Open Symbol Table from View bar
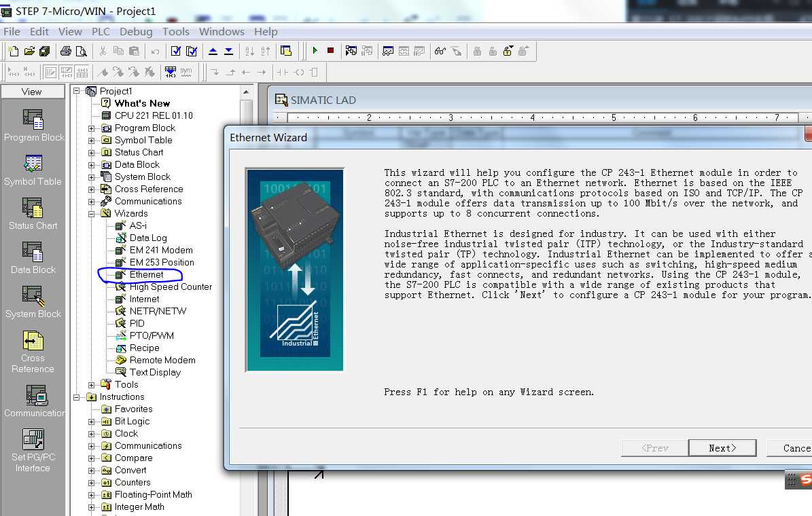Viewport: 812px width, 516px height. pyautogui.click(x=33, y=170)
